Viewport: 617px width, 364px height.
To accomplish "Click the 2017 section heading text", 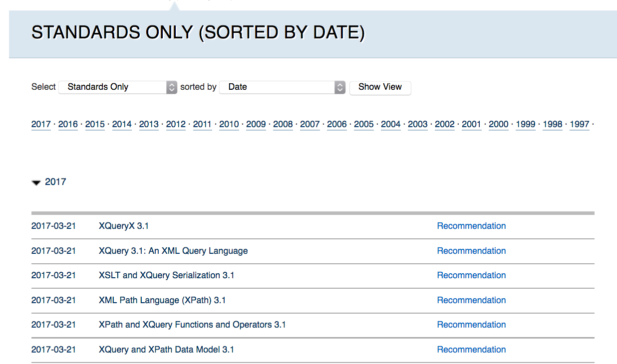I will [x=55, y=182].
